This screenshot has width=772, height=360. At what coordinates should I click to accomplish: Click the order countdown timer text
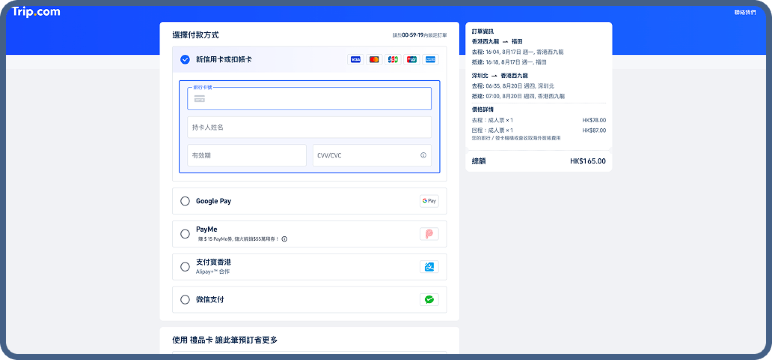click(x=419, y=35)
